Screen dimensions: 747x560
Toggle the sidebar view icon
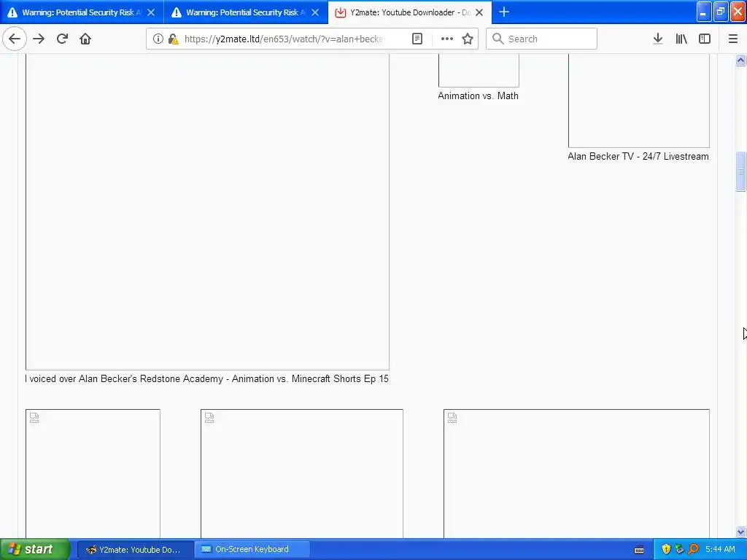coord(705,39)
